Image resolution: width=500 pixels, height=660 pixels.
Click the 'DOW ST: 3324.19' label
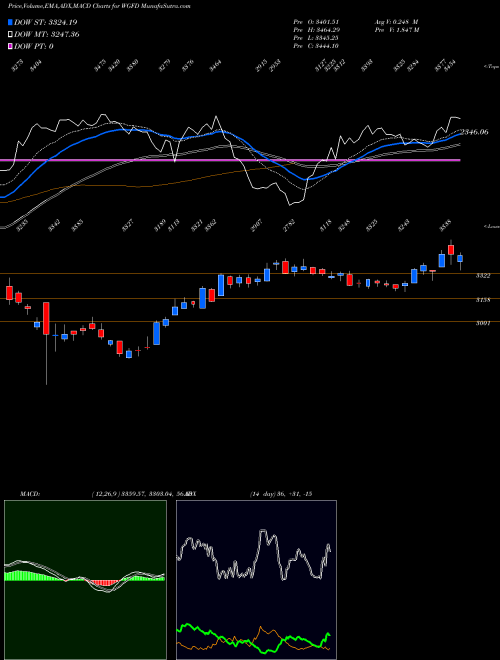(45, 22)
